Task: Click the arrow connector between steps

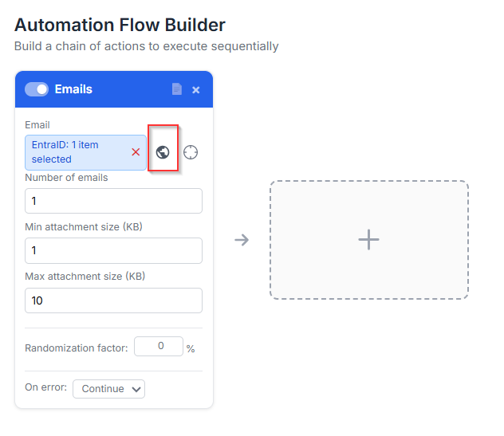Action: tap(242, 240)
